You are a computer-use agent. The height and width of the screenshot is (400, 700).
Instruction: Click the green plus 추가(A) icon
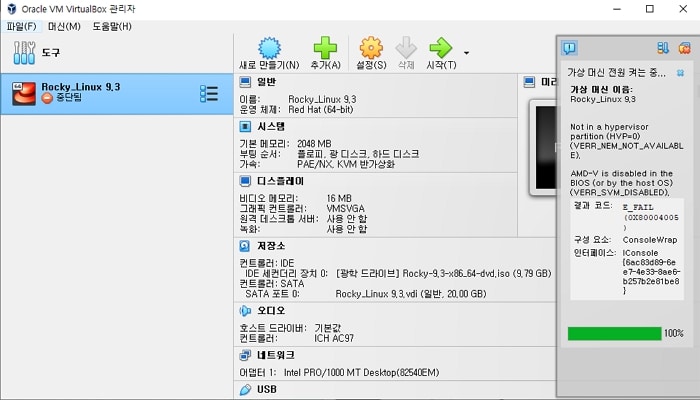click(x=325, y=48)
